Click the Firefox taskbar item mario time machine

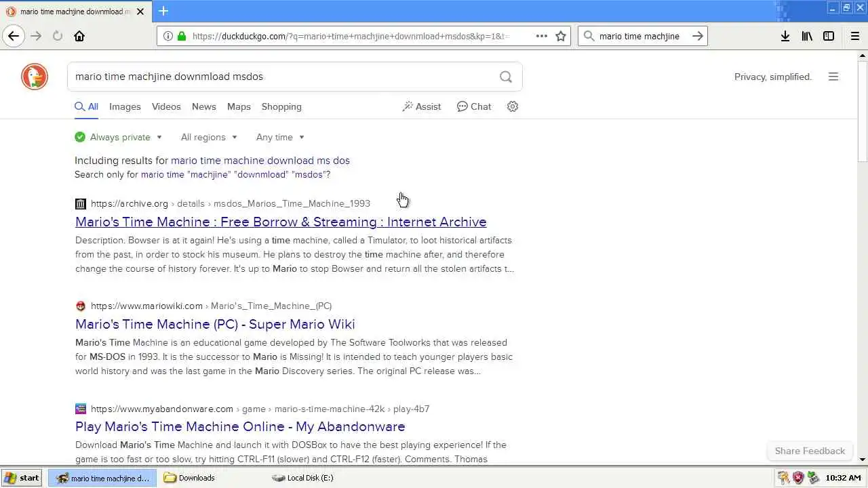[x=102, y=478]
